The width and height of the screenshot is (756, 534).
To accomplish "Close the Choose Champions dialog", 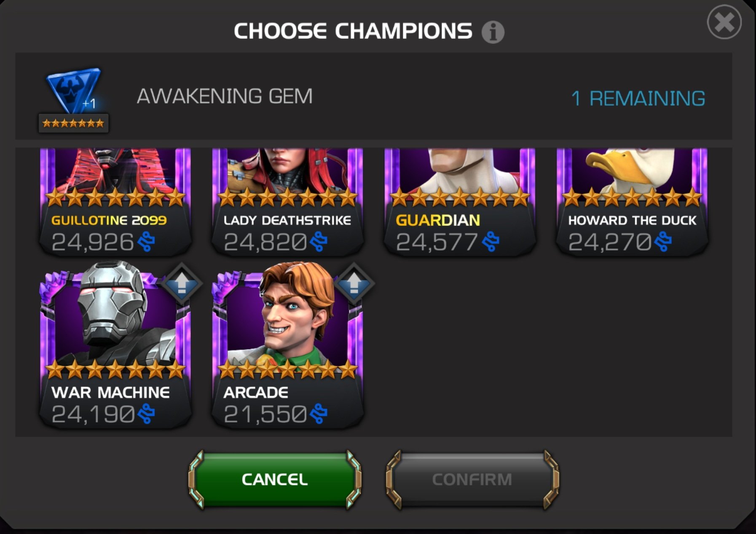I will [724, 22].
